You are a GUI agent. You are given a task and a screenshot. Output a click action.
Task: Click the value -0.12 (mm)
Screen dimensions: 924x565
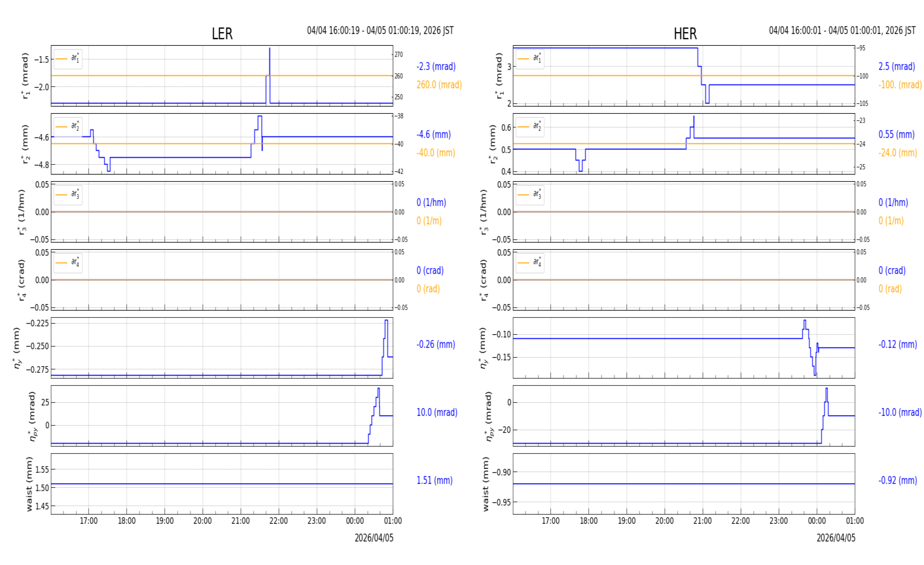point(898,345)
